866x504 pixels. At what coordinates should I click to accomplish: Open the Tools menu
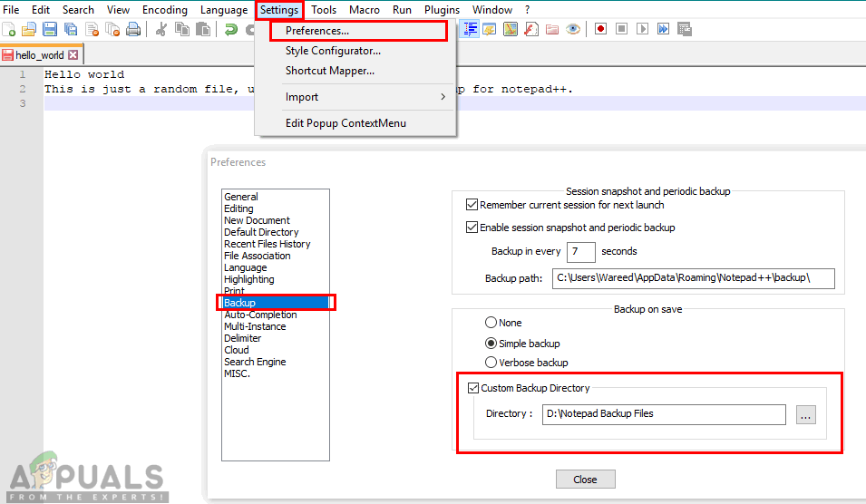pos(323,10)
